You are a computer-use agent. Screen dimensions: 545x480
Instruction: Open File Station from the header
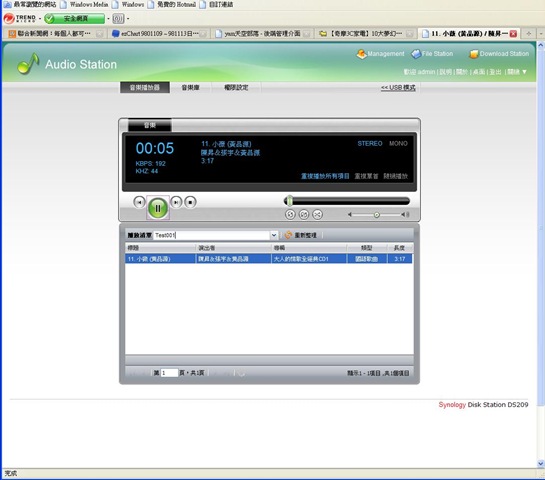(432, 54)
